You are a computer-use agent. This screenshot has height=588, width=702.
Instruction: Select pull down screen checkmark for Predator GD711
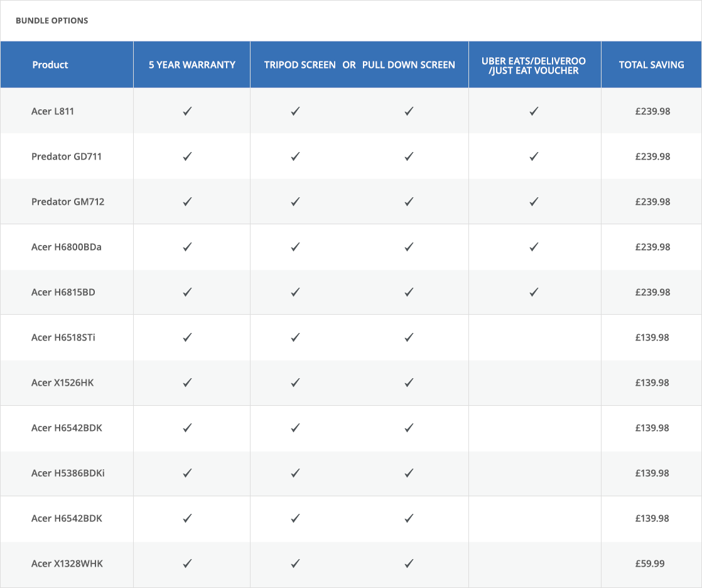coord(409,156)
